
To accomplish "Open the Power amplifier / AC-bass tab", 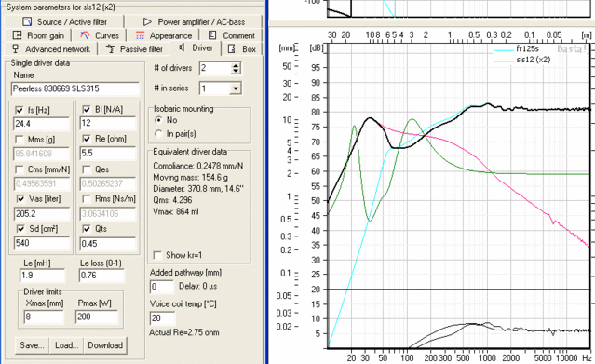I will [x=194, y=21].
